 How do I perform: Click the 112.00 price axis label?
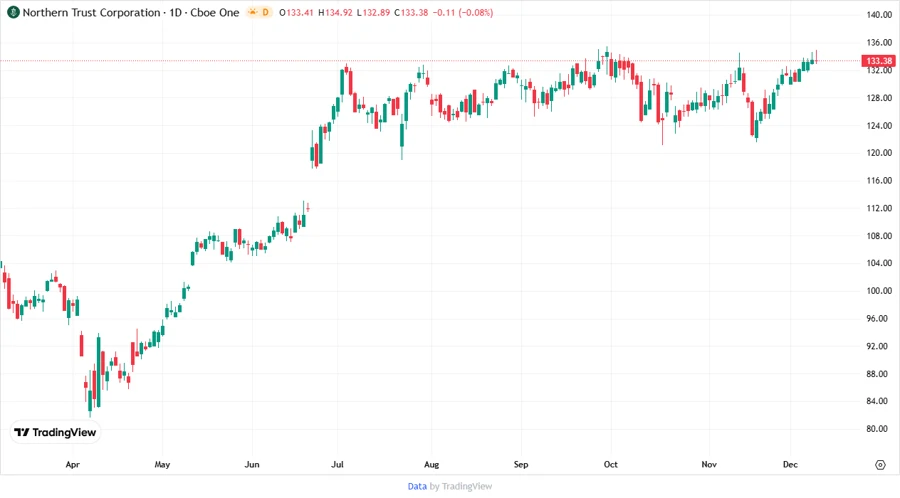pos(879,208)
